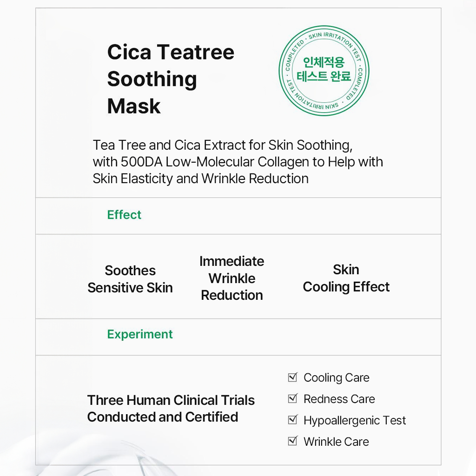Toggle the Redness Care checkbox
476x476 pixels.
point(292,398)
